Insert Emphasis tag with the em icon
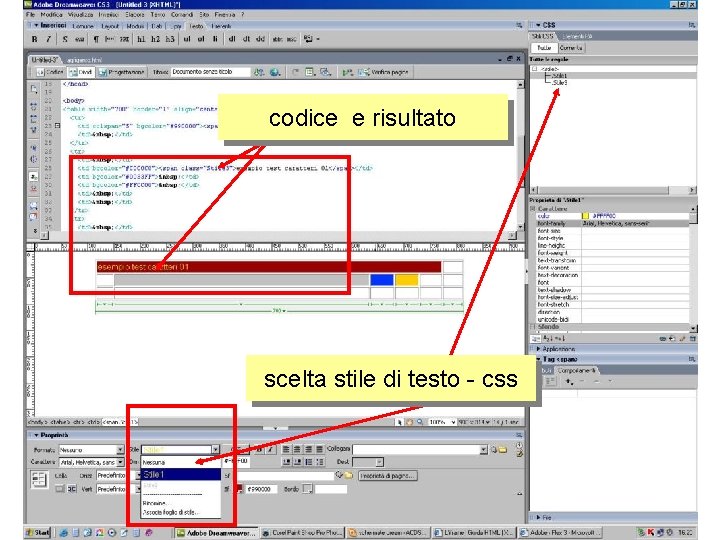Image resolution: width=720 pixels, height=540 pixels. 79,39
